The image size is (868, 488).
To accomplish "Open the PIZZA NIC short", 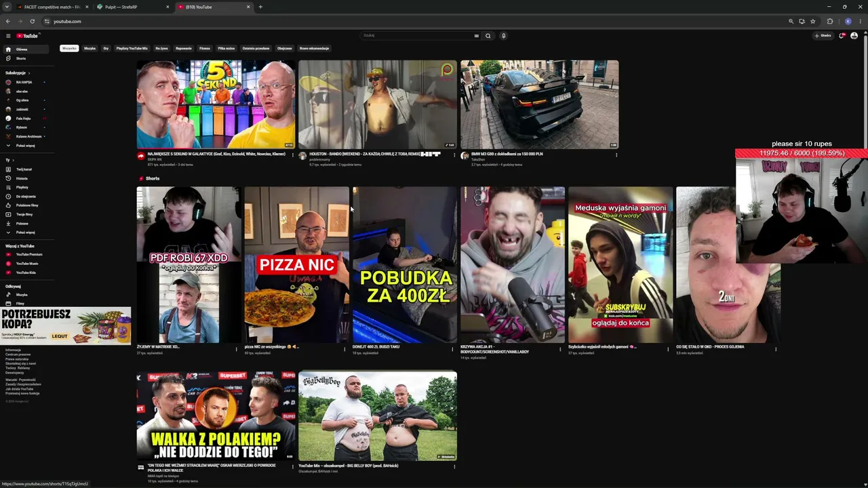I will [x=296, y=265].
